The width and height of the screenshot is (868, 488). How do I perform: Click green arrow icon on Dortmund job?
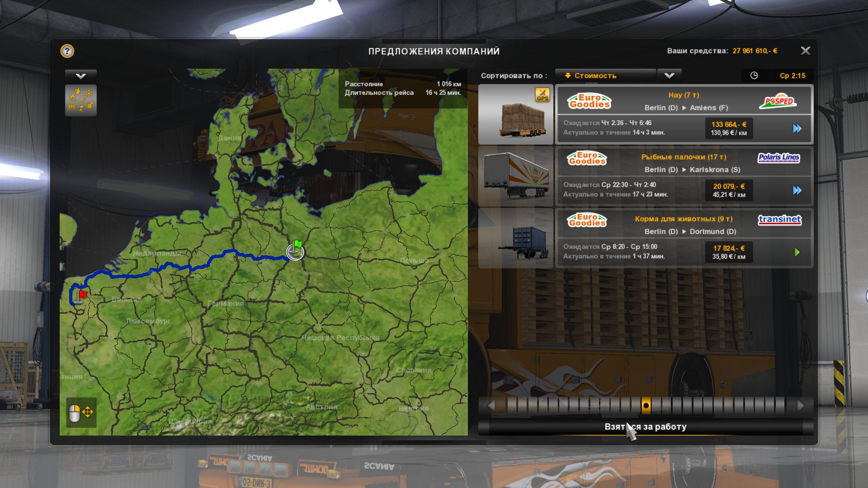click(797, 252)
